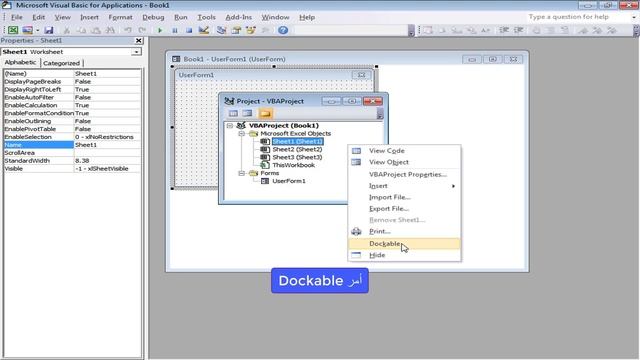Click the Find binoculars icon

tap(110, 30)
